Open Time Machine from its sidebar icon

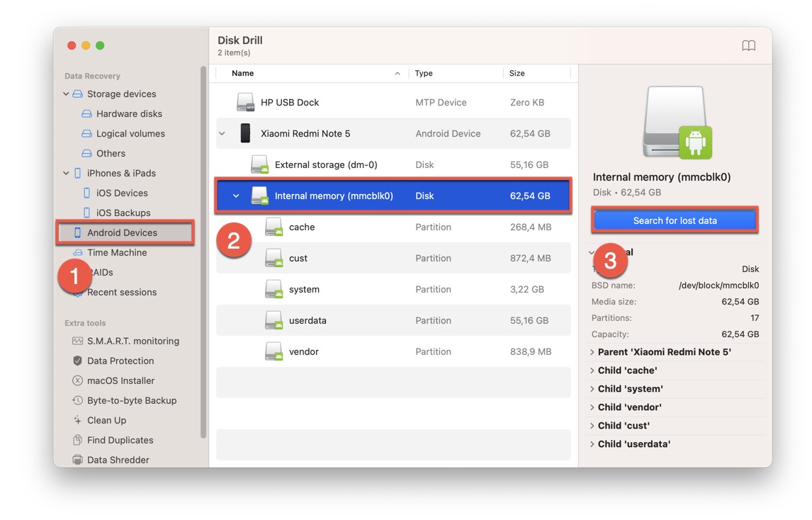click(77, 252)
